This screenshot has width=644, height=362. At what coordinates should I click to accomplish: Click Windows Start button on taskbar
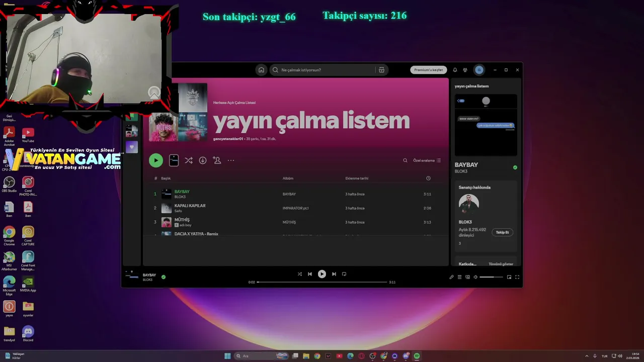tap(227, 356)
